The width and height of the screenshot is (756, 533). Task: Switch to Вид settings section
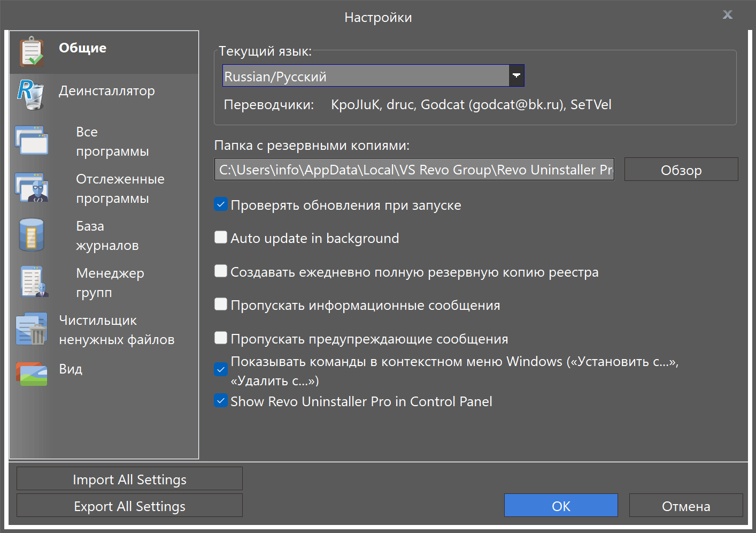[71, 369]
